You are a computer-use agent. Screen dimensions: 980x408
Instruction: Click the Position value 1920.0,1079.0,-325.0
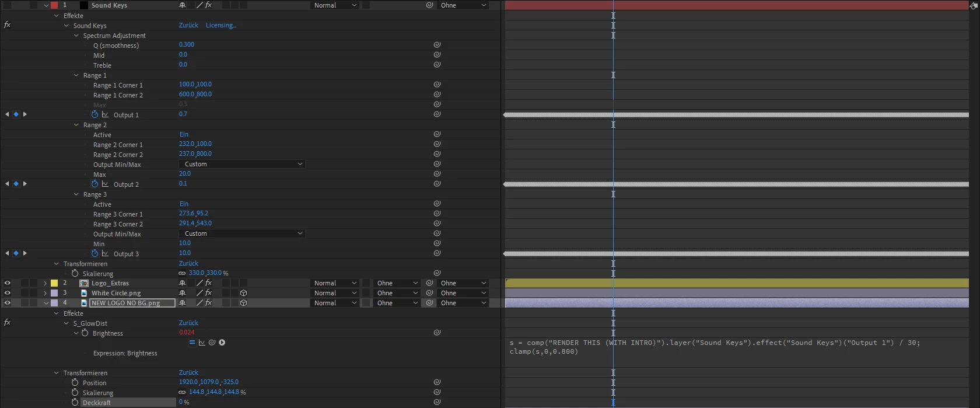click(209, 382)
